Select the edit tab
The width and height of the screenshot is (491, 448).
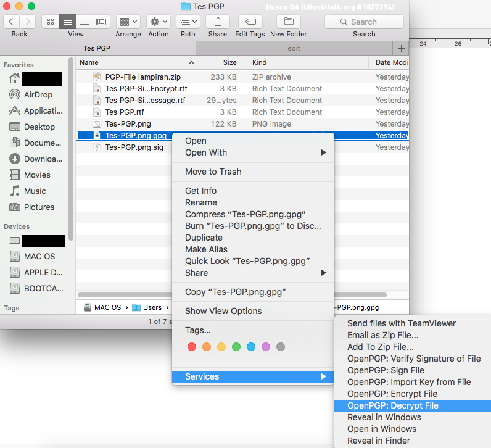click(x=294, y=48)
